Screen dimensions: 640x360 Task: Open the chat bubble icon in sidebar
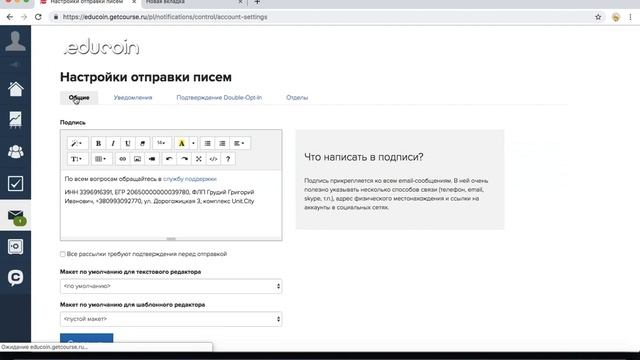click(16, 278)
